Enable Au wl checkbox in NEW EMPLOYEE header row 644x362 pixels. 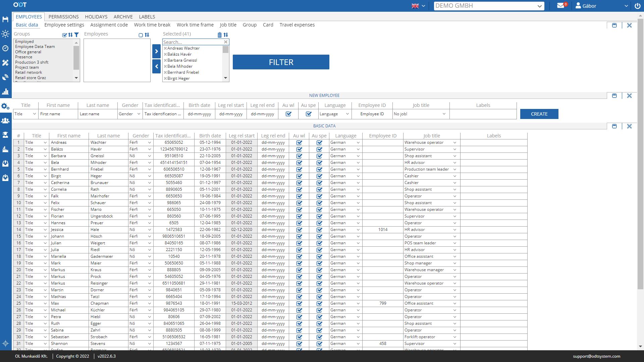(x=288, y=114)
